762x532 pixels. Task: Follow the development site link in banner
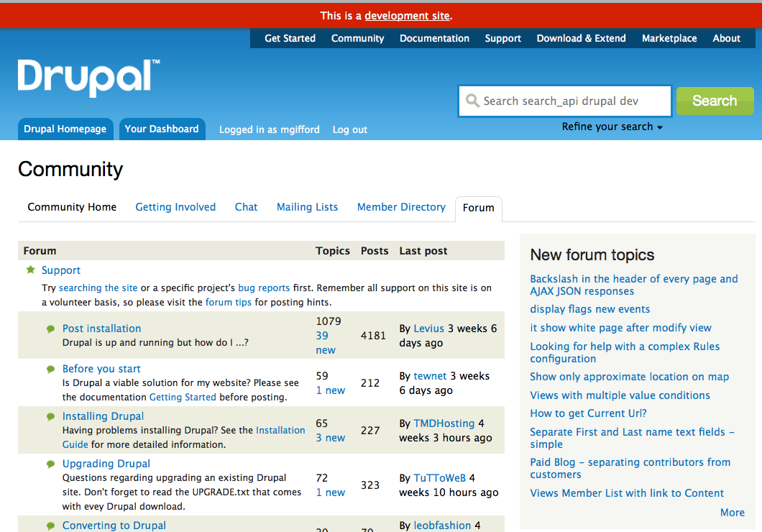(408, 16)
